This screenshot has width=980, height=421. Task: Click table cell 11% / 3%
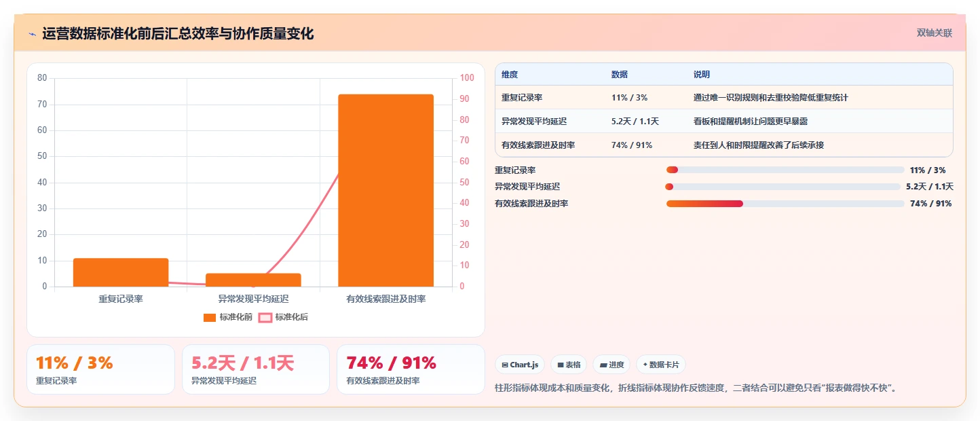[629, 98]
